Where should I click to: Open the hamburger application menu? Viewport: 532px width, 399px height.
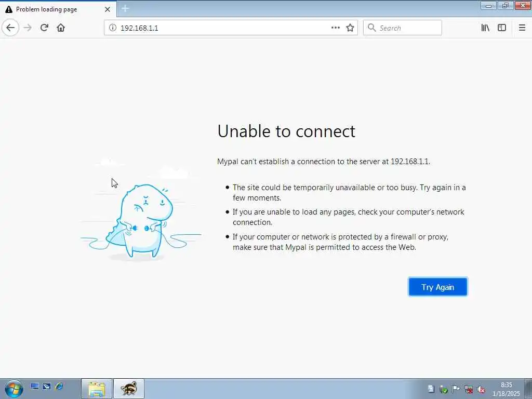point(522,28)
